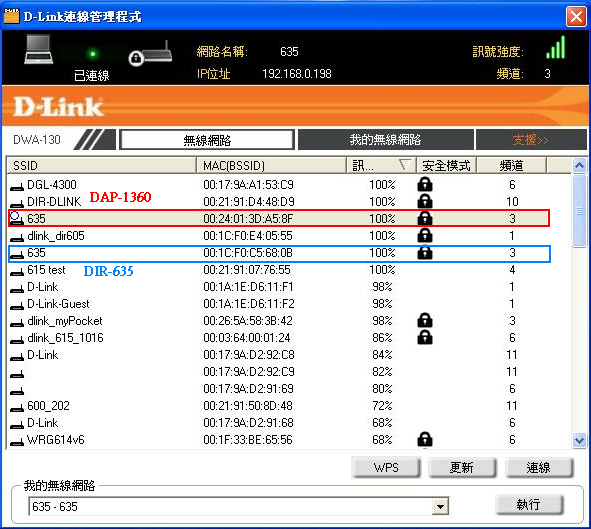The image size is (591, 529).
Task: Select the dlink_myPocket network
Action: 279,321
